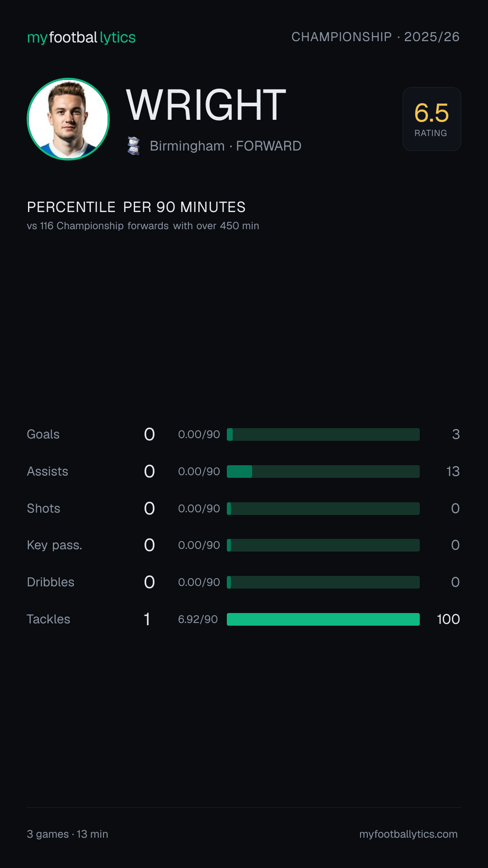Viewport: 488px width, 868px height.
Task: Click the full Tackles percentile bar
Action: coord(323,619)
